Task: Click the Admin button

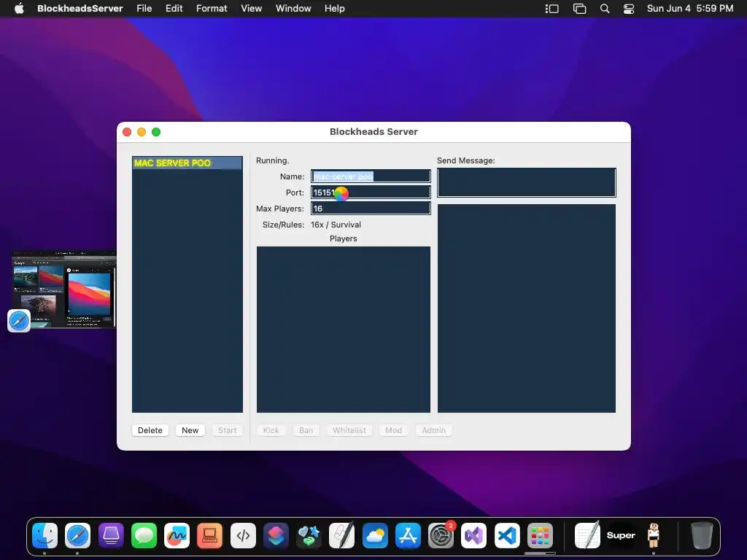Action: pos(433,430)
